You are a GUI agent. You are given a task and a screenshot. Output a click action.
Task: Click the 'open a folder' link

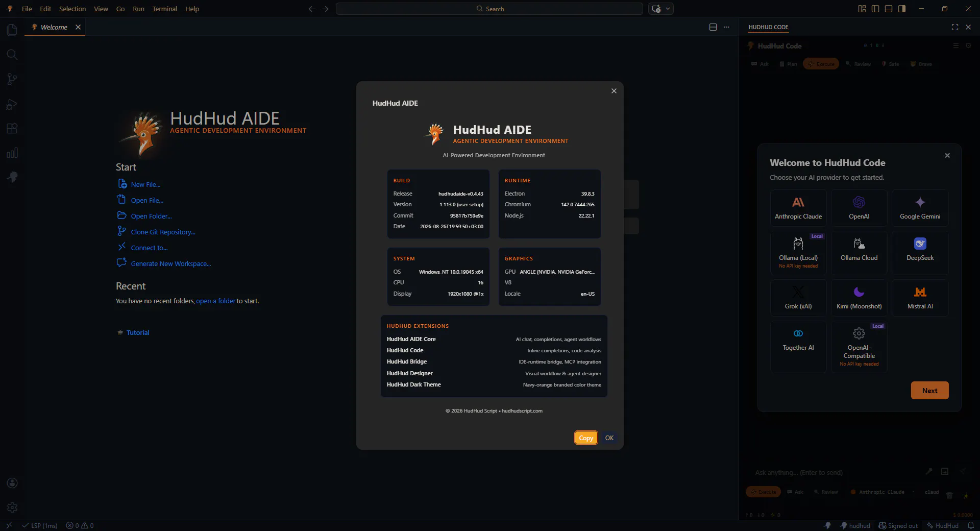click(x=215, y=301)
